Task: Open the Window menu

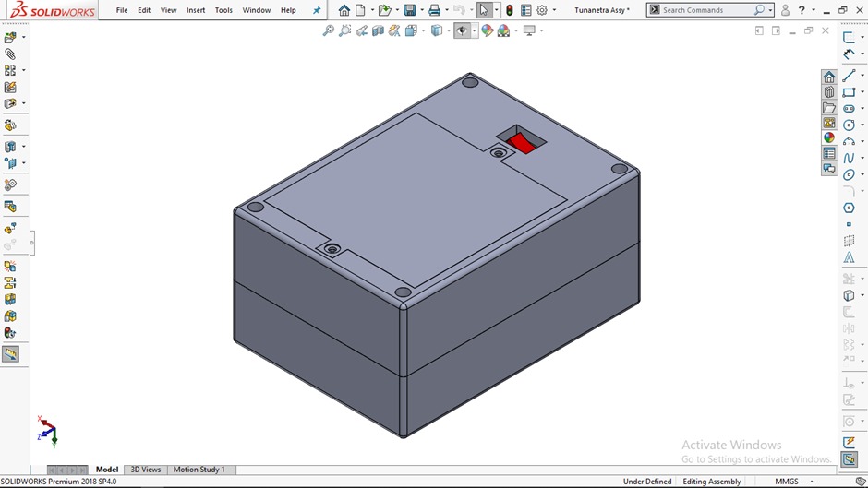Action: click(x=257, y=10)
